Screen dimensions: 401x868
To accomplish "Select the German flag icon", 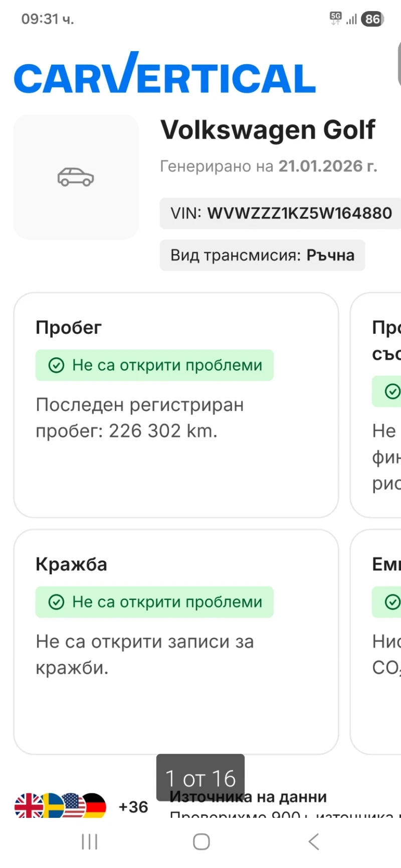I will click(95, 805).
